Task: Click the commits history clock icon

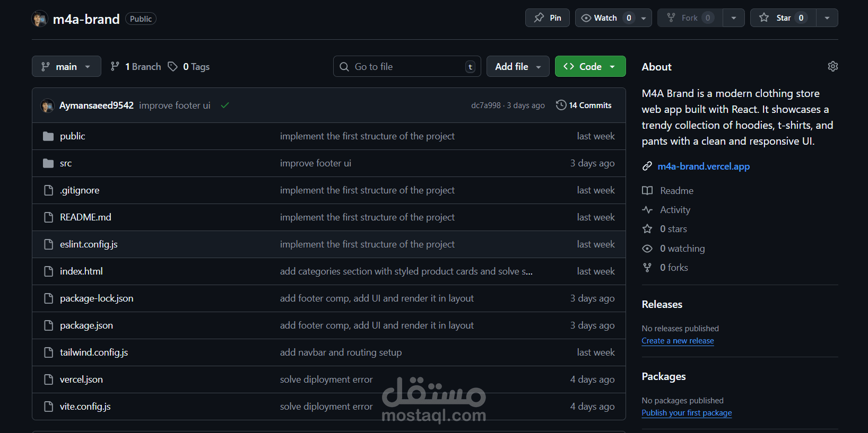Action: pos(561,105)
